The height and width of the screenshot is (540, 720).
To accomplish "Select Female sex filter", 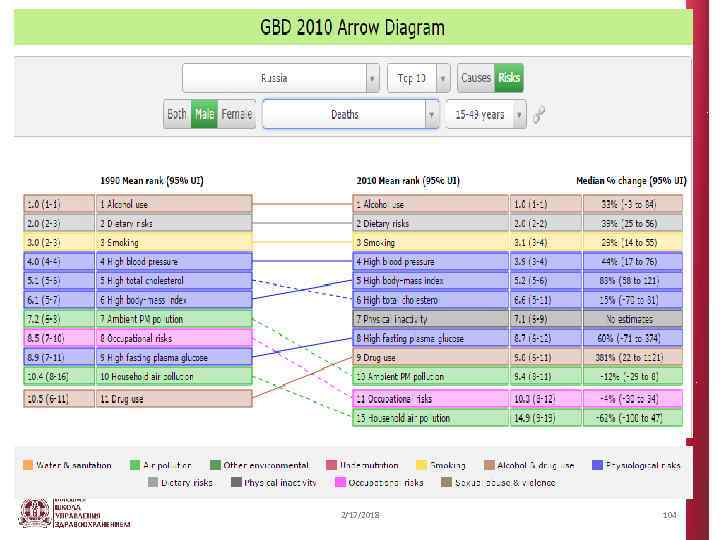I will (x=236, y=114).
